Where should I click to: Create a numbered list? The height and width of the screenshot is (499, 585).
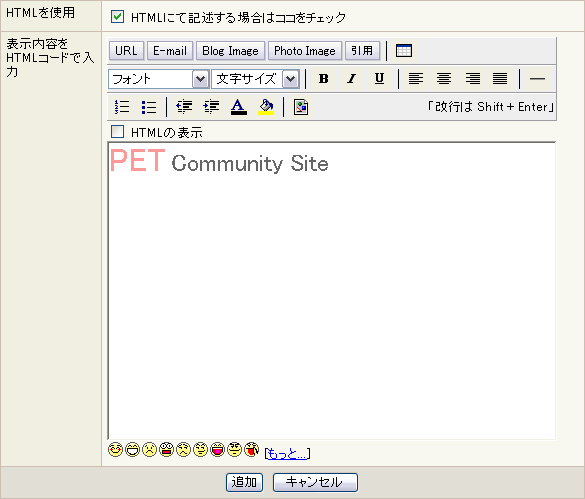tap(122, 107)
